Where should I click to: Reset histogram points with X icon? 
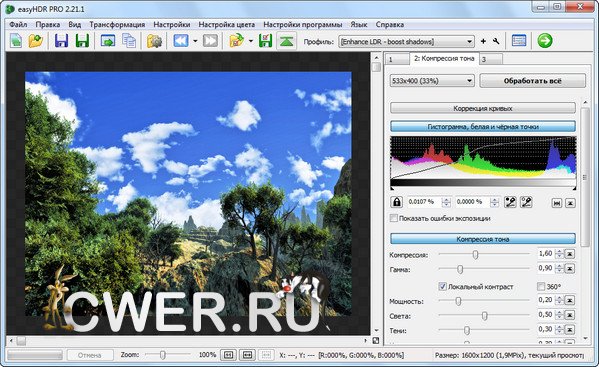tap(570, 203)
